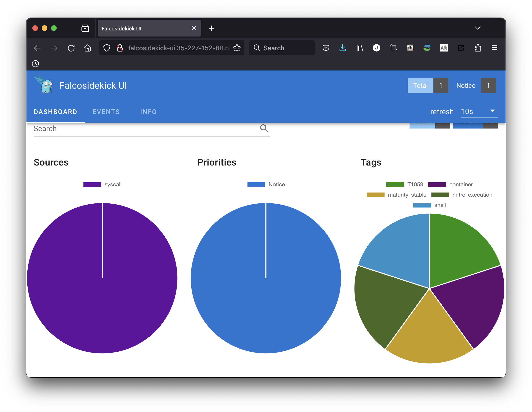Select the Falcosidekick UI browser tab
Image resolution: width=532 pixels, height=412 pixels.
[149, 28]
